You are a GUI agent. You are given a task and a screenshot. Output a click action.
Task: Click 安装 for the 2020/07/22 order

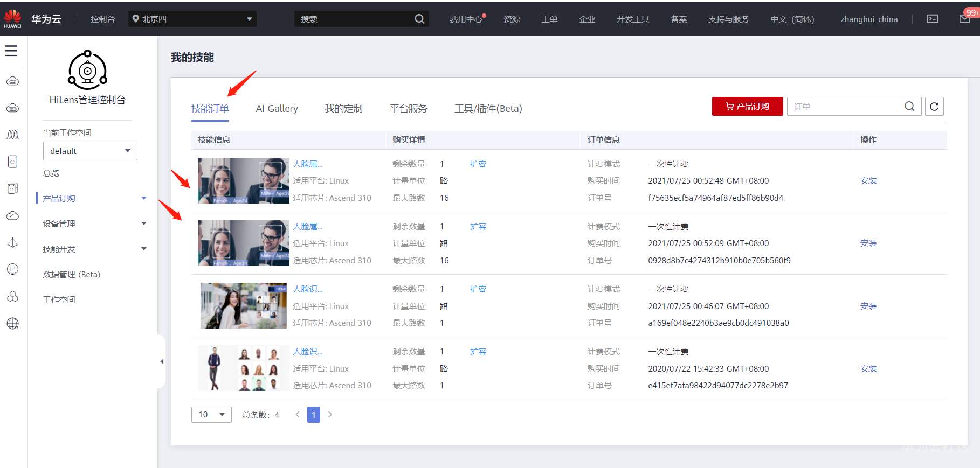tap(868, 369)
